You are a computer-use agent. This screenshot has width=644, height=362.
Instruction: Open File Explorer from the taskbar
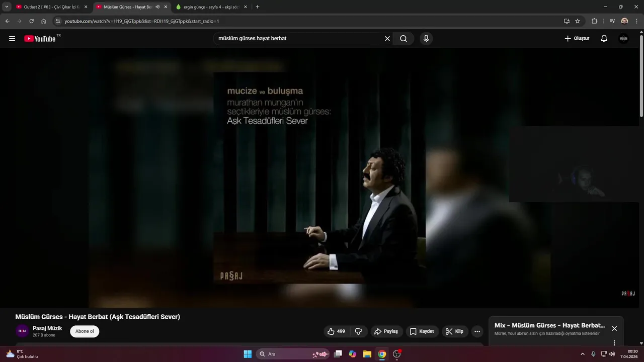(x=367, y=354)
